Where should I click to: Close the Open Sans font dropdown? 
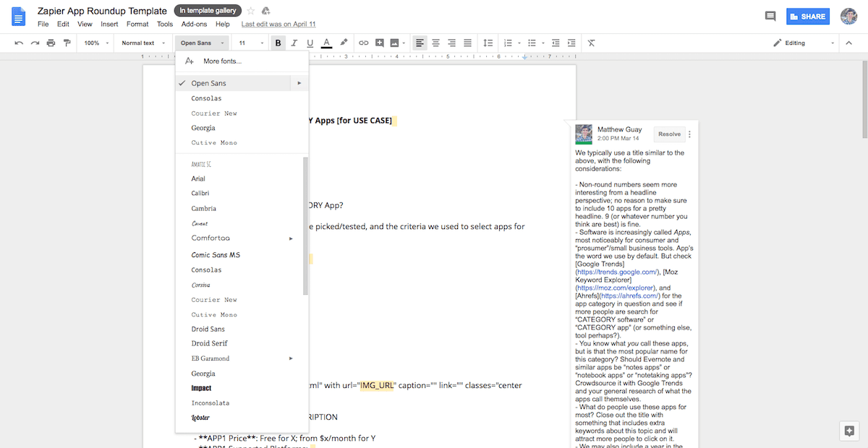tap(202, 43)
